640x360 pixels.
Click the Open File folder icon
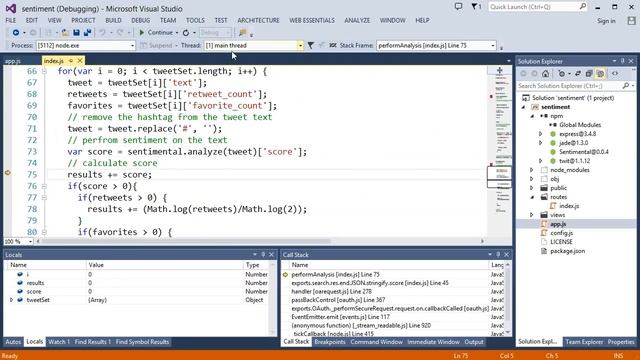click(65, 33)
